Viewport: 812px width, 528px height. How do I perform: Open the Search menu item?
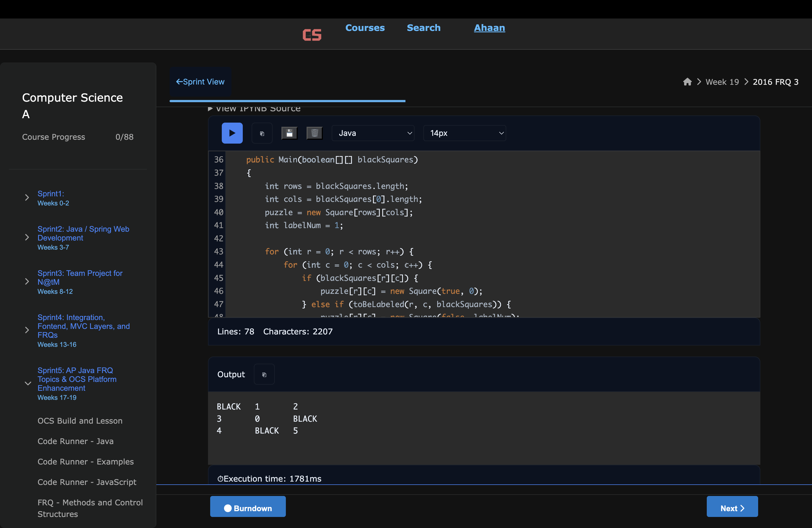pyautogui.click(x=423, y=28)
